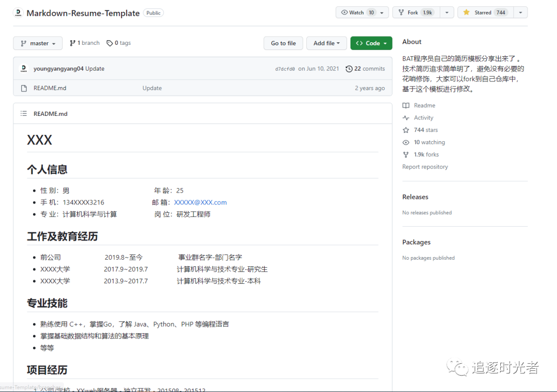Open the 1.9k forks link
The image size is (557, 392).
(427, 155)
